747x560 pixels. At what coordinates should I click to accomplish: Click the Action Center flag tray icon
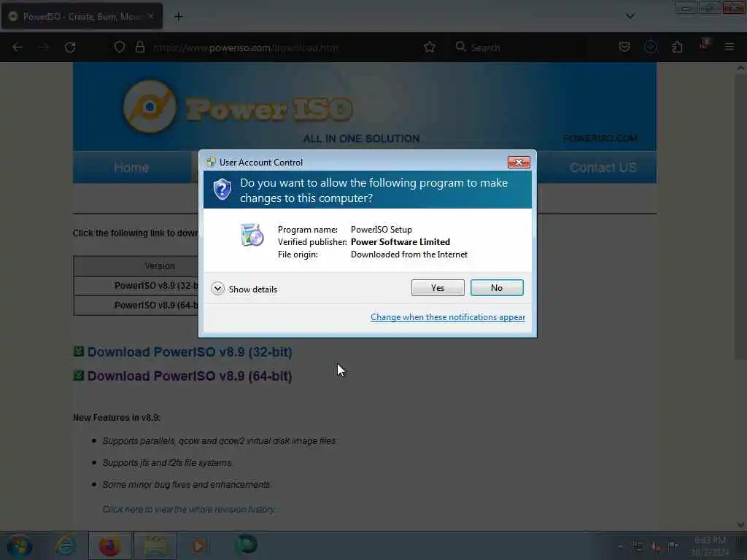[x=673, y=545]
